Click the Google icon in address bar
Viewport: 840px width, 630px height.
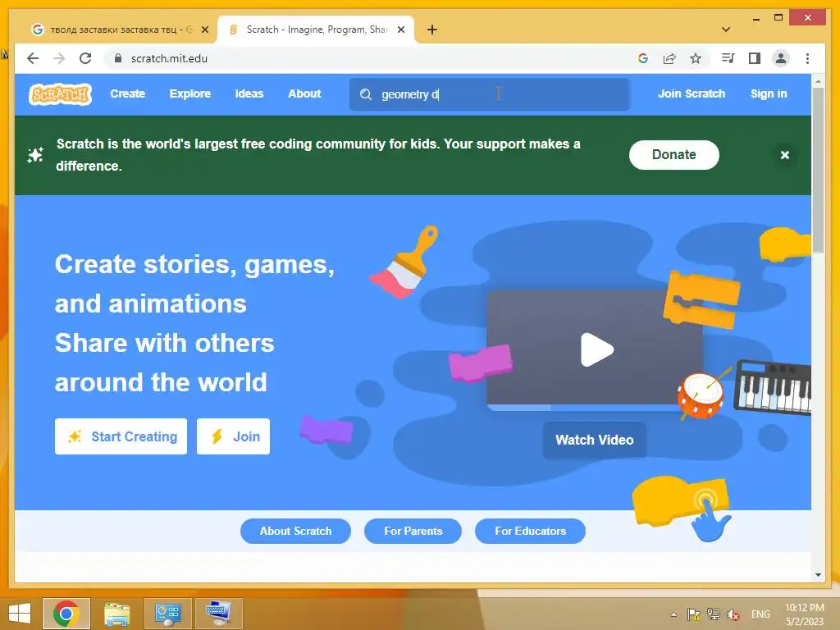coord(643,58)
